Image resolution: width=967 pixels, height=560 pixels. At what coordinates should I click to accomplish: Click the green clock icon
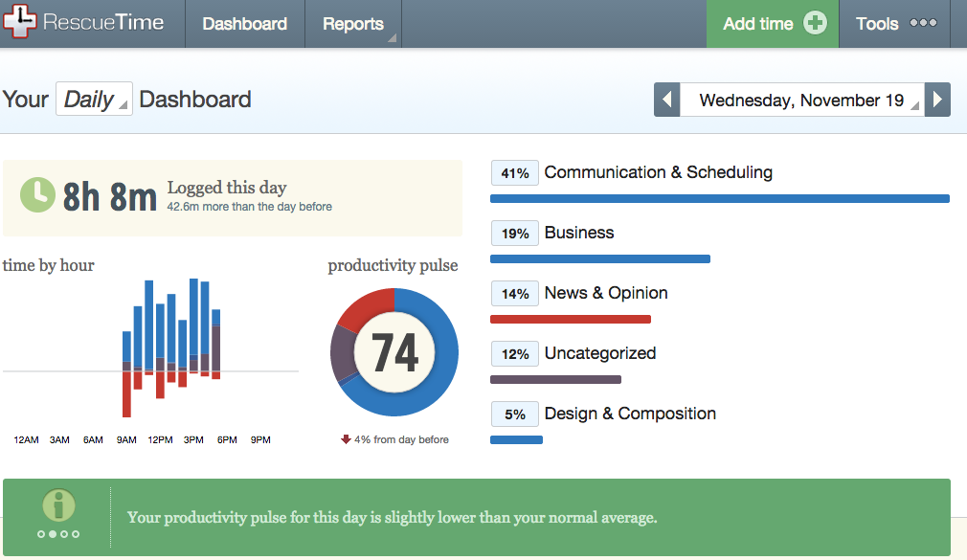click(37, 194)
